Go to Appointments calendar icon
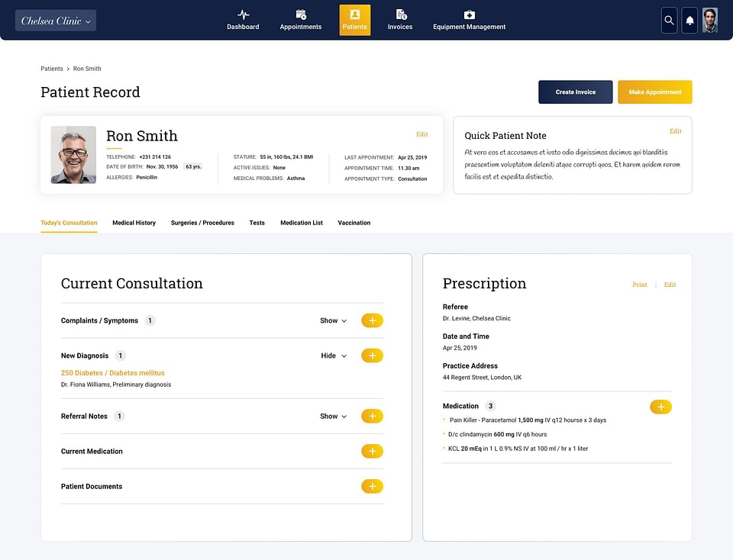733x560 pixels. (x=301, y=14)
